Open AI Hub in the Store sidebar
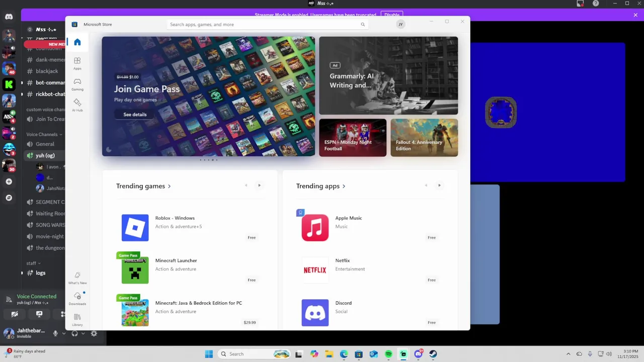This screenshot has height=362, width=644. pyautogui.click(x=77, y=105)
